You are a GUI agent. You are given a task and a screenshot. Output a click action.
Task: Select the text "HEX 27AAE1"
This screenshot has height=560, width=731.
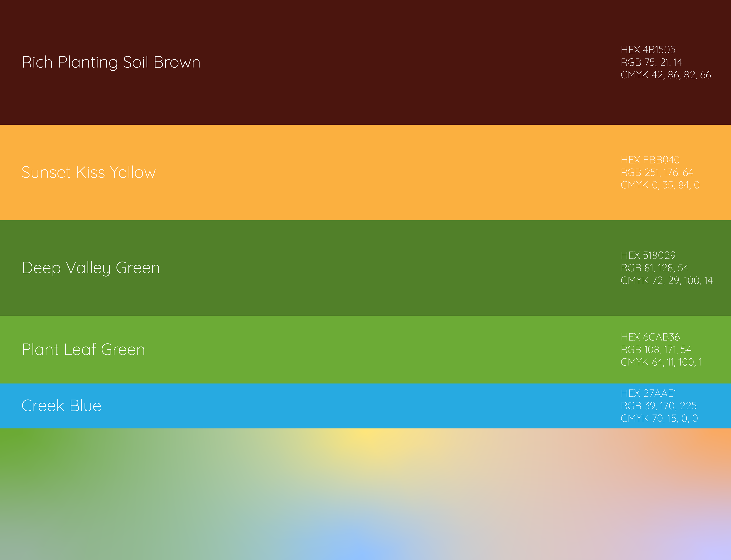(649, 393)
